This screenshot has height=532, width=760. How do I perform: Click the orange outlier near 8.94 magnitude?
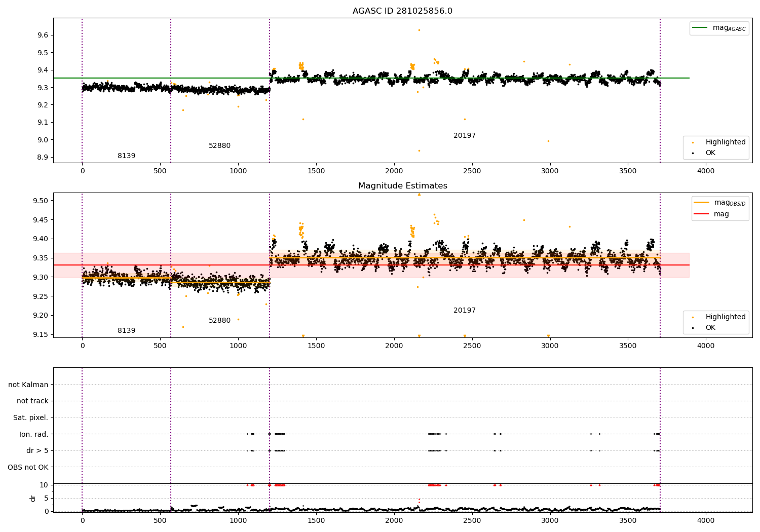419,150
